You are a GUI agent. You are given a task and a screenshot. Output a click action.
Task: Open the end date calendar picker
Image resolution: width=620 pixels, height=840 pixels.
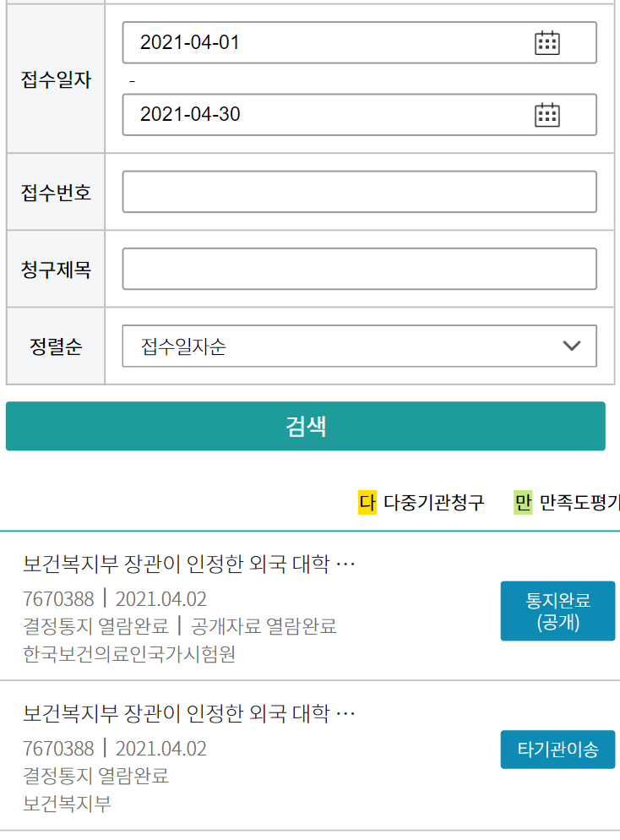point(547,114)
